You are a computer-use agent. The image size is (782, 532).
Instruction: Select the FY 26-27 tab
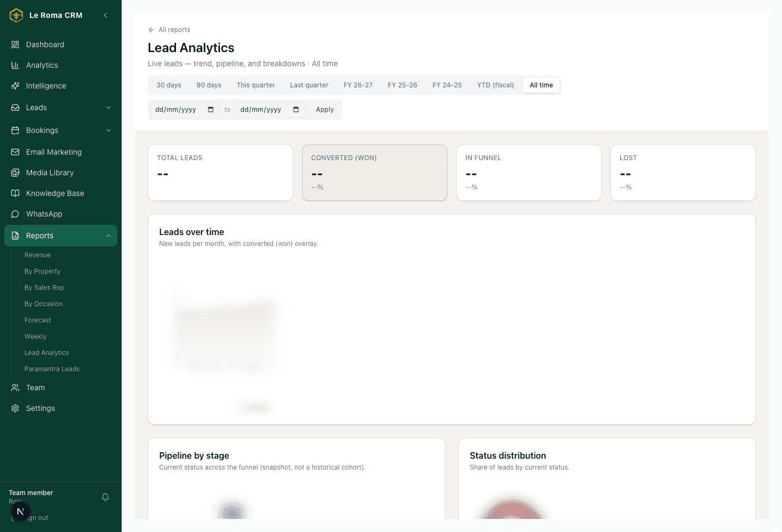(x=358, y=85)
